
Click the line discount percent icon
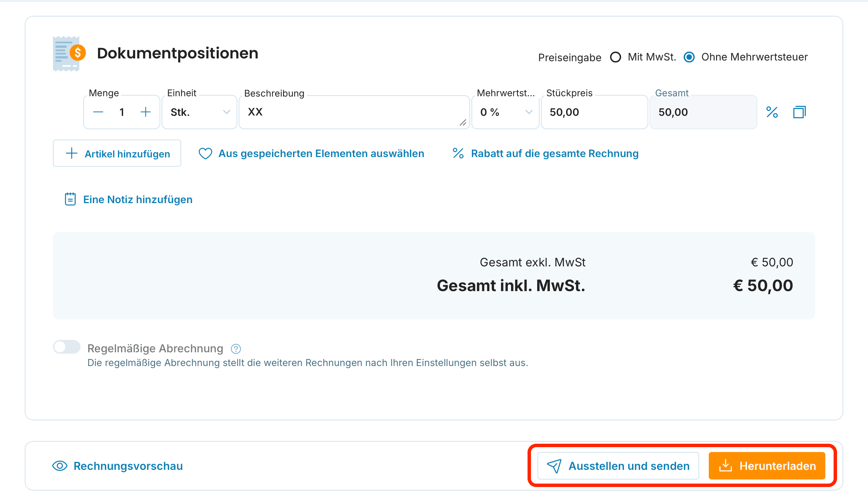click(772, 112)
